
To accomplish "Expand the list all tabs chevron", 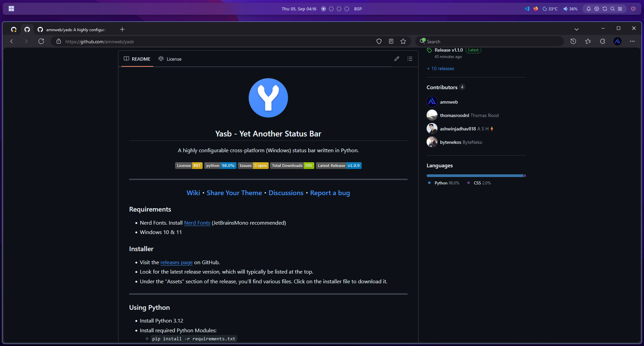I will (x=577, y=30).
